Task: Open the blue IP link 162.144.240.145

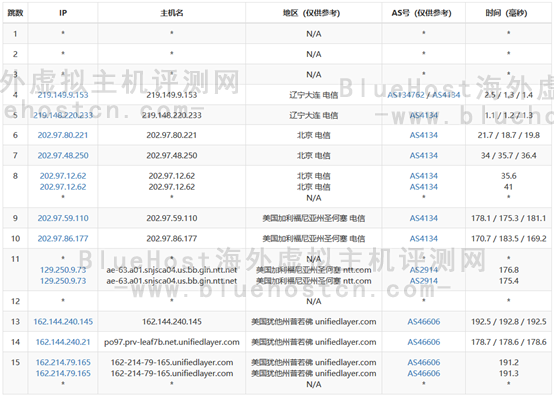Action: pyautogui.click(x=63, y=321)
